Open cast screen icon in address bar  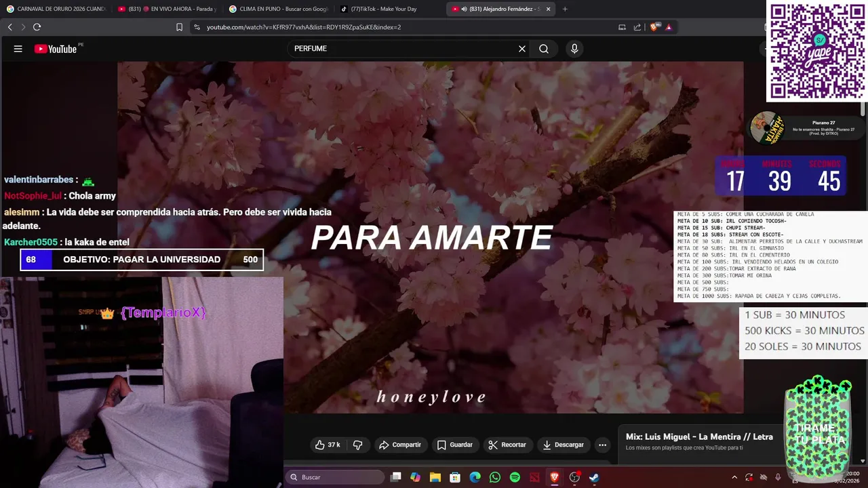622,27
